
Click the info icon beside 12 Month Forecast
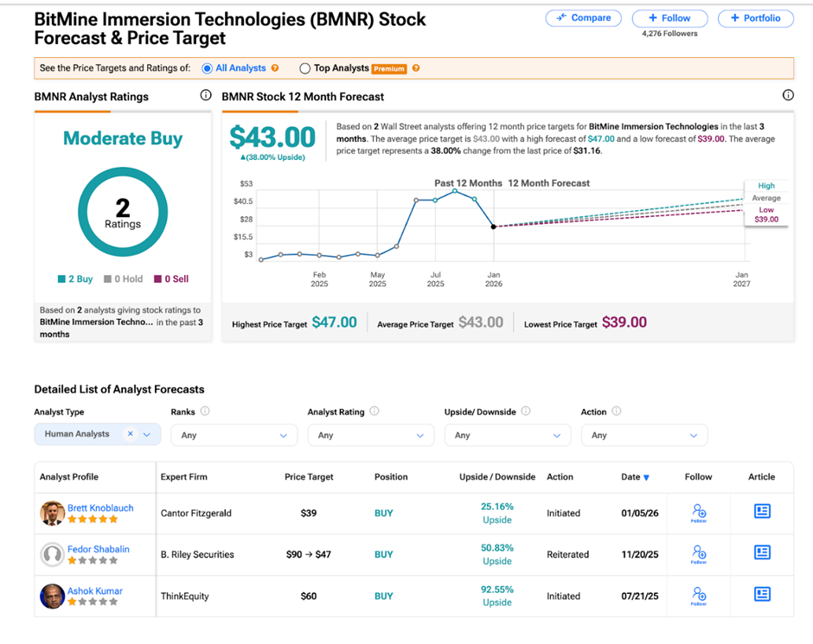click(x=788, y=96)
